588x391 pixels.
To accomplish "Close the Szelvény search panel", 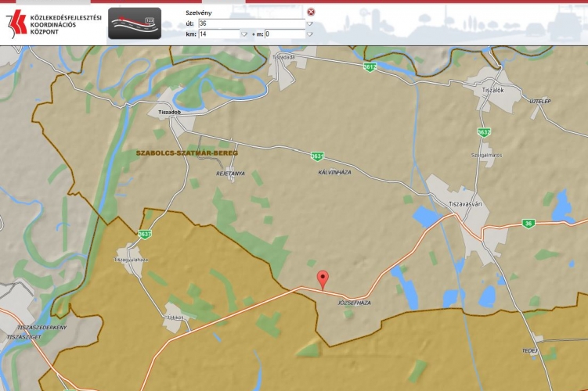I will pyautogui.click(x=311, y=12).
